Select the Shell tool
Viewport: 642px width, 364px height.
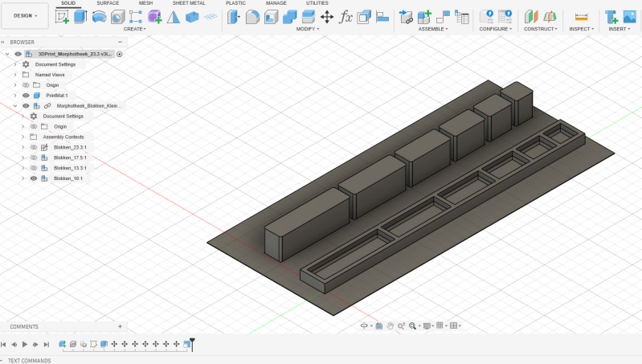pyautogui.click(x=271, y=17)
